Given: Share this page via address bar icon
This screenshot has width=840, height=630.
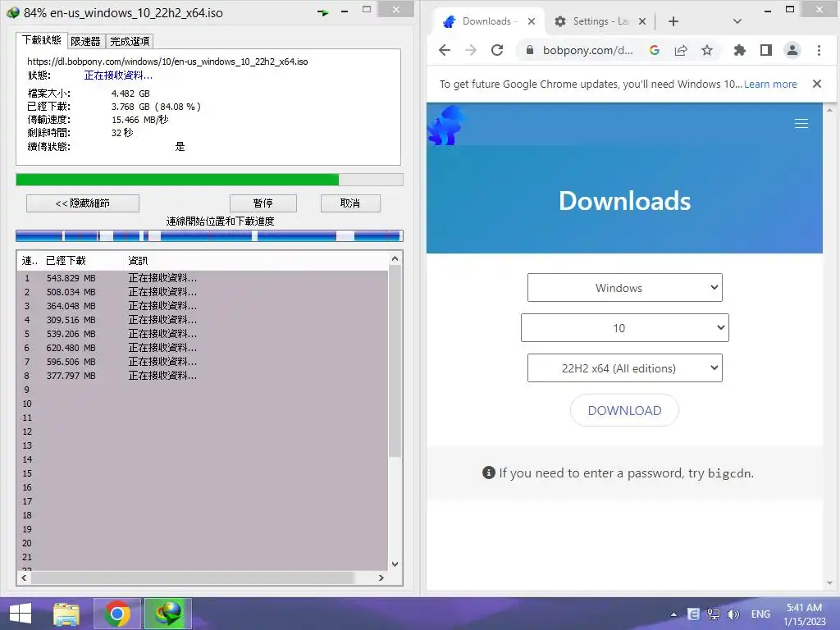Looking at the screenshot, I should (681, 50).
